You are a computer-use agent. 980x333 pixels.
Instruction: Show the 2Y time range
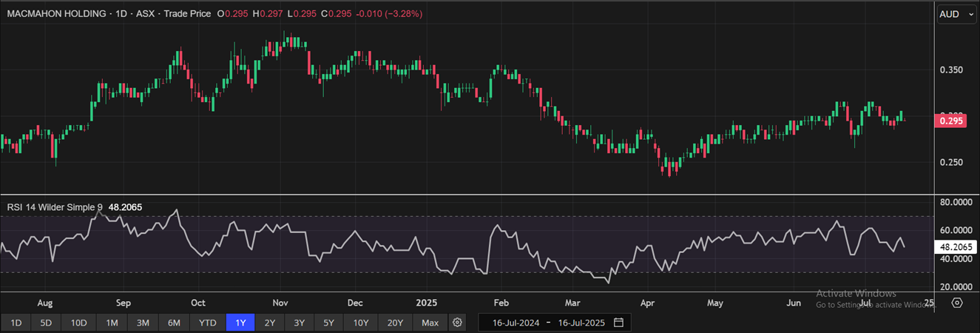(x=270, y=323)
